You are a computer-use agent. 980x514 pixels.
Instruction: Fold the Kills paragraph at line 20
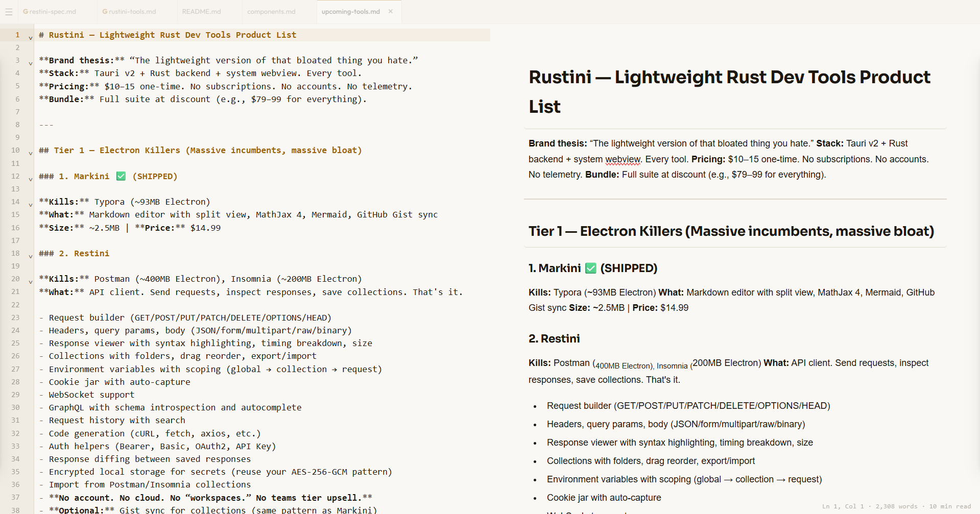(x=31, y=282)
